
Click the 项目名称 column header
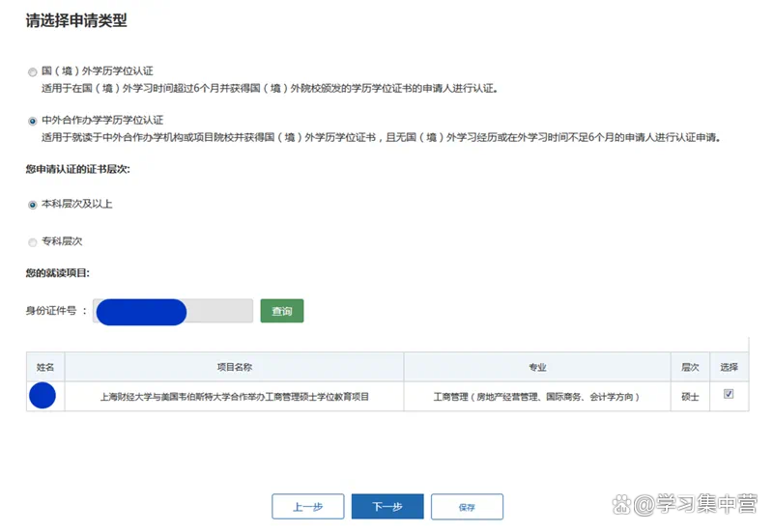click(x=234, y=367)
